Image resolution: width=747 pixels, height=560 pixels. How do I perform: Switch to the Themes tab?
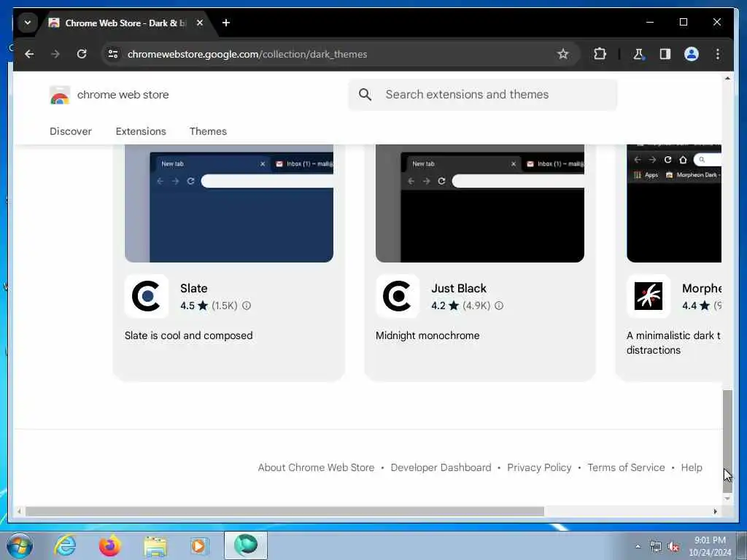(208, 131)
